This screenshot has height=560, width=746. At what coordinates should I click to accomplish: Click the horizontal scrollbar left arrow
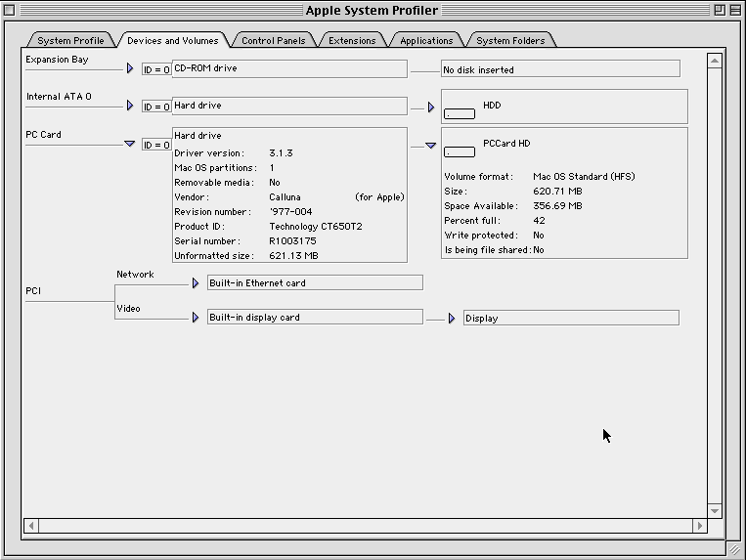31,526
